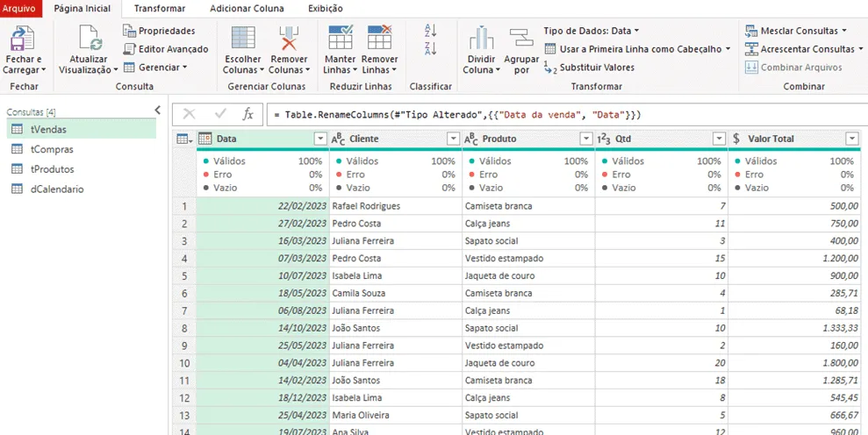Click the currency type icon on Valor Total

(736, 139)
